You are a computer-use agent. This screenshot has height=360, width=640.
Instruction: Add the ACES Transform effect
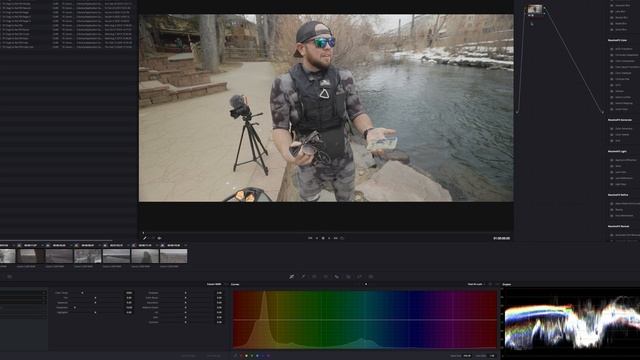point(624,49)
